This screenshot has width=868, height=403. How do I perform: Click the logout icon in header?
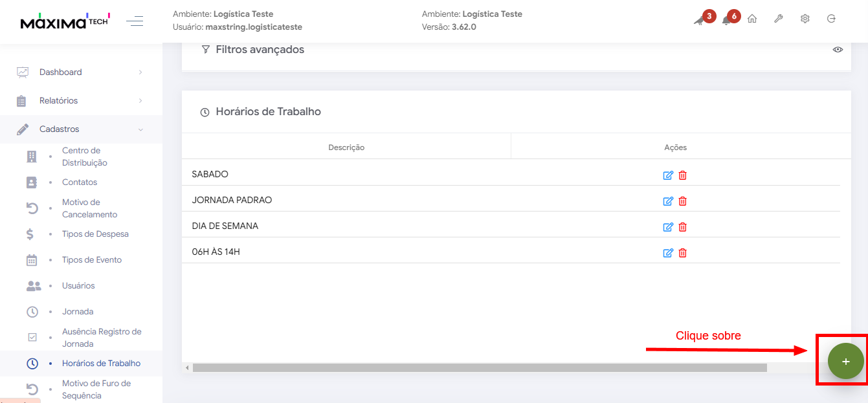click(832, 19)
